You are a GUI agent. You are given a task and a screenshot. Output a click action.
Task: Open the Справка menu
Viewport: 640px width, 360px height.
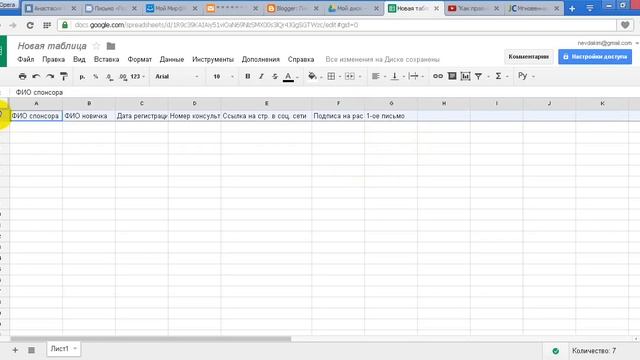(301, 60)
